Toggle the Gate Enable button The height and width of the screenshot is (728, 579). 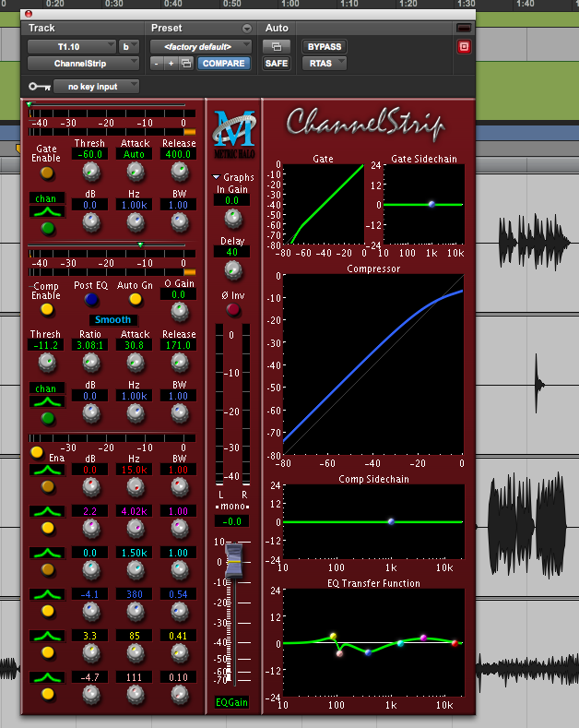(47, 173)
